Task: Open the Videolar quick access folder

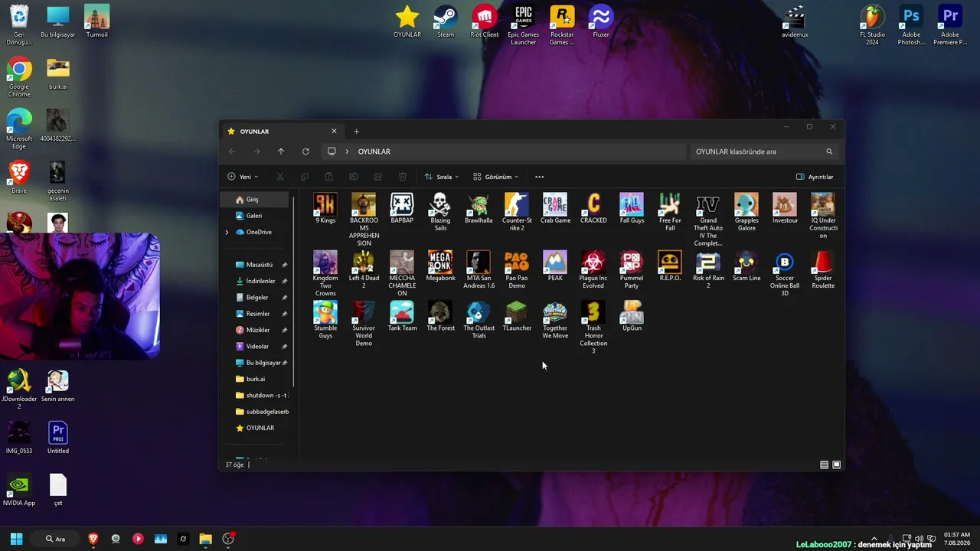Action: [256, 346]
